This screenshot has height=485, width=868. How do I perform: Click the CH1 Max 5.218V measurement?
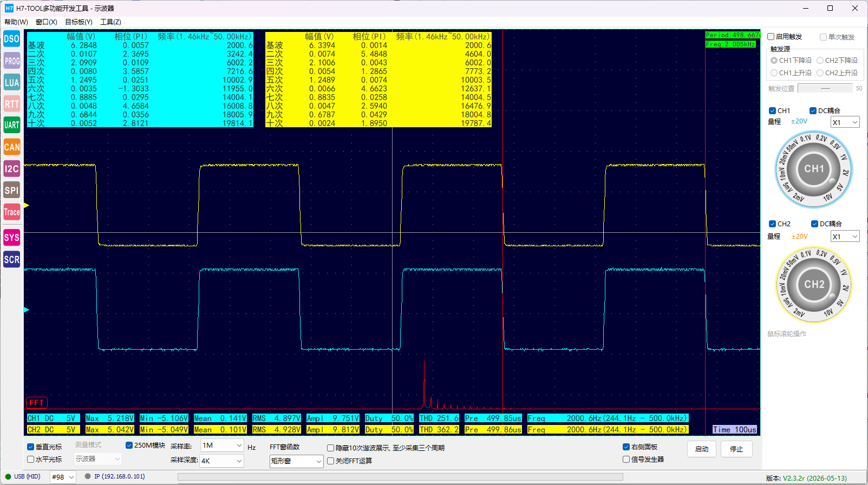[110, 418]
